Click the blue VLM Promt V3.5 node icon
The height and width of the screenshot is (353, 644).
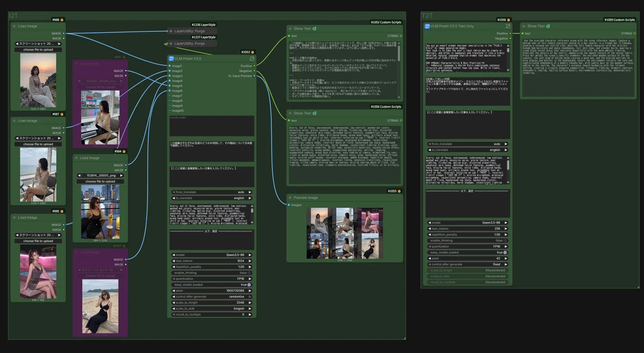[172, 58]
